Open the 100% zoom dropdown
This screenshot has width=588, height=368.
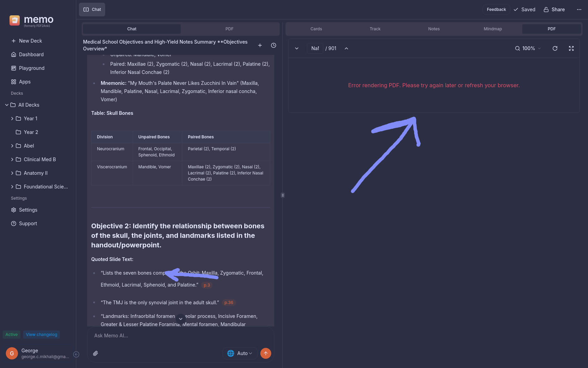pos(528,48)
